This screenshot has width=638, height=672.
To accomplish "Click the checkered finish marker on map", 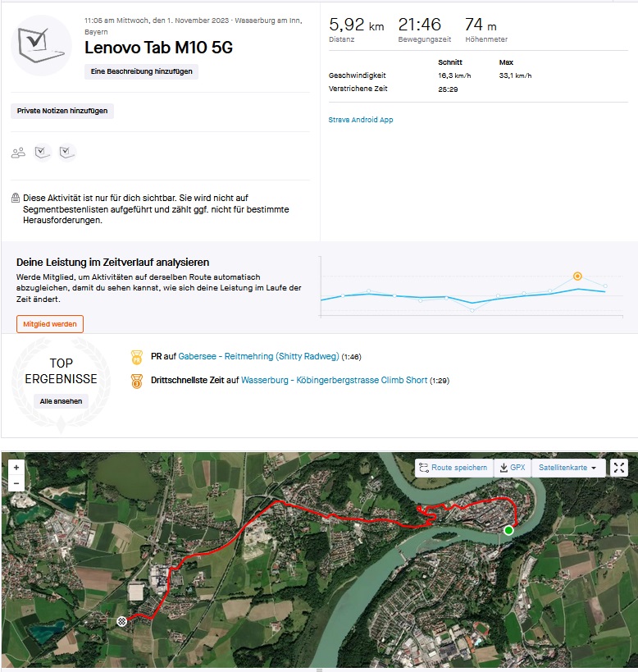I will pos(121,621).
